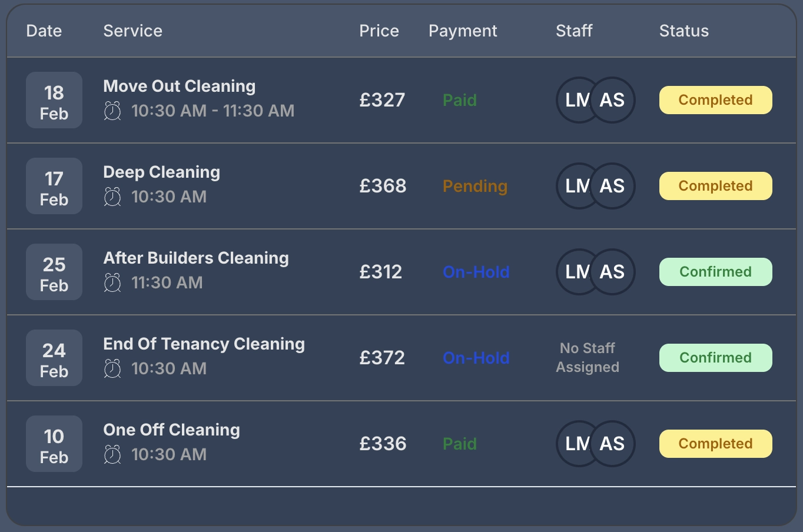Select the 18 Feb date tile
The image size is (803, 532).
click(54, 100)
